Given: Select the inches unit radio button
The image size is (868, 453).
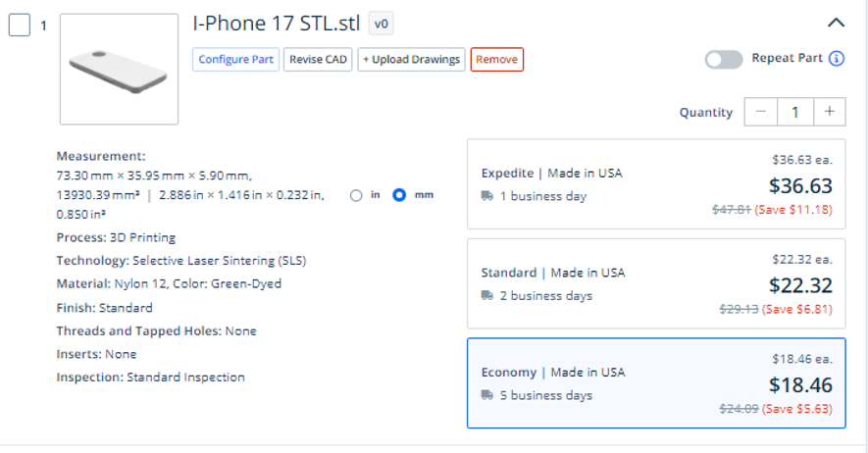Looking at the screenshot, I should tap(356, 195).
